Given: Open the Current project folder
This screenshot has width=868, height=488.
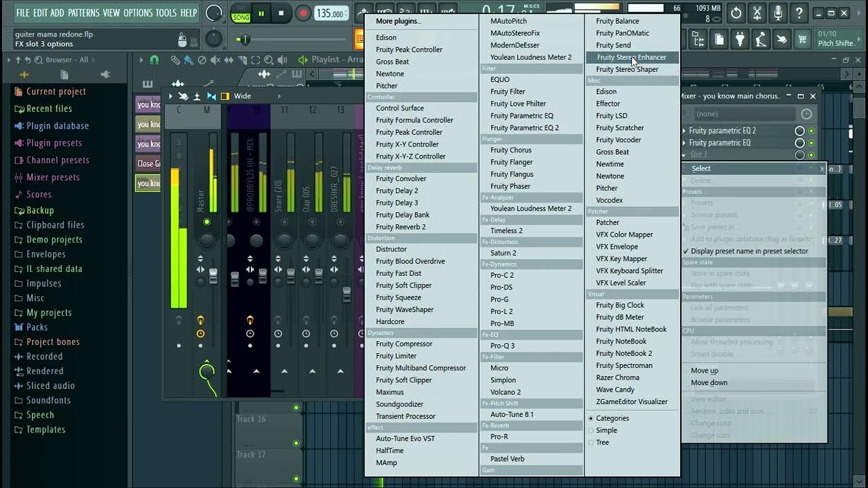Looking at the screenshot, I should click(56, 91).
